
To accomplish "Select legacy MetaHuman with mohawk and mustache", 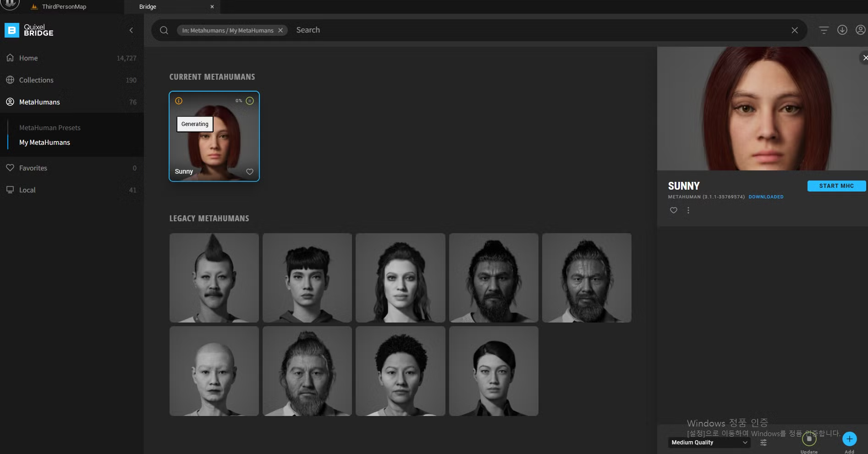I will pos(214,278).
